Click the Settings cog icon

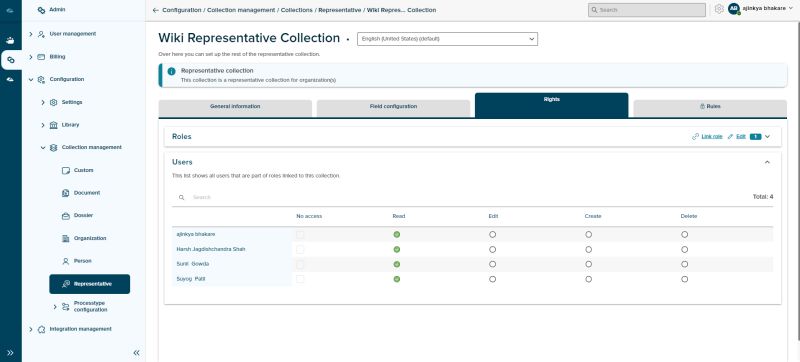pos(54,102)
